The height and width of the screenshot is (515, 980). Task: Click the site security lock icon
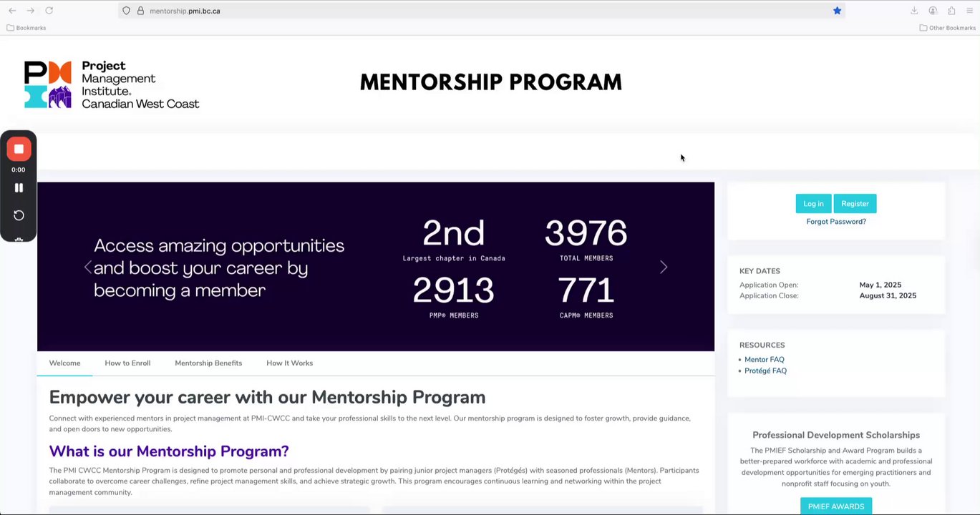(x=140, y=11)
